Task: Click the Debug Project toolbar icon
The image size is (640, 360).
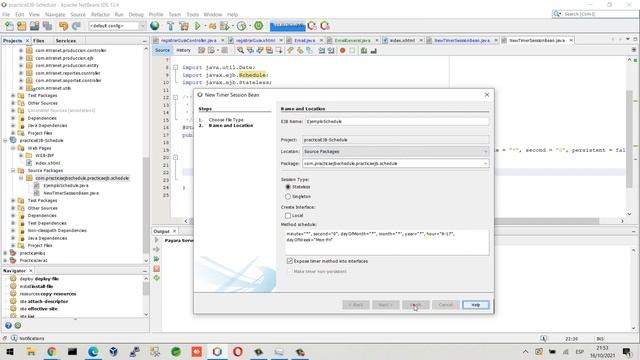Action: [212, 26]
